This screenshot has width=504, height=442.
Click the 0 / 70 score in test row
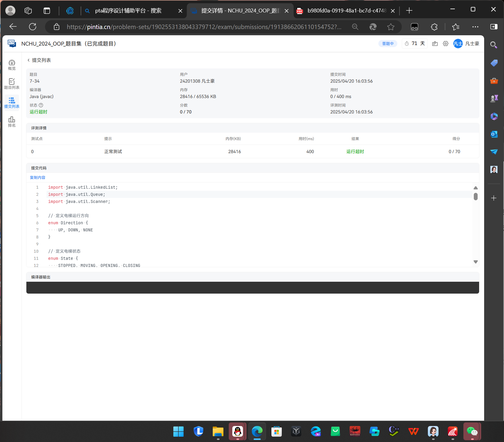(455, 151)
